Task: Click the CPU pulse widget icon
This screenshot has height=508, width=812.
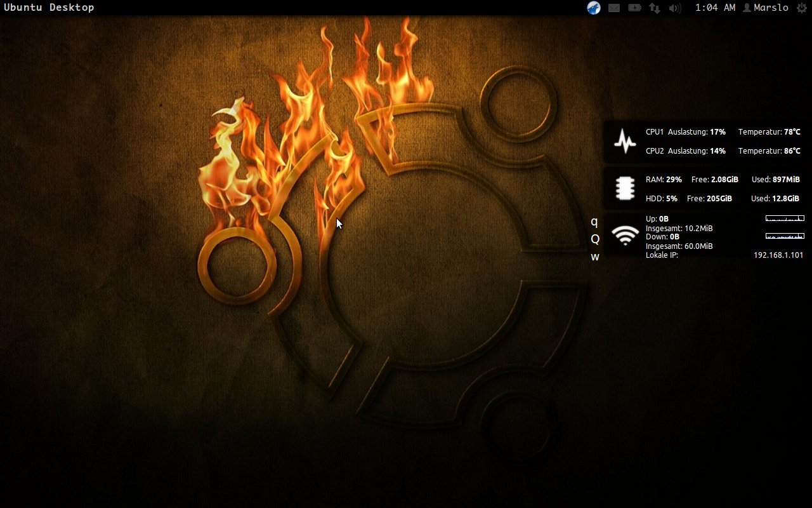Action: pyautogui.click(x=625, y=141)
